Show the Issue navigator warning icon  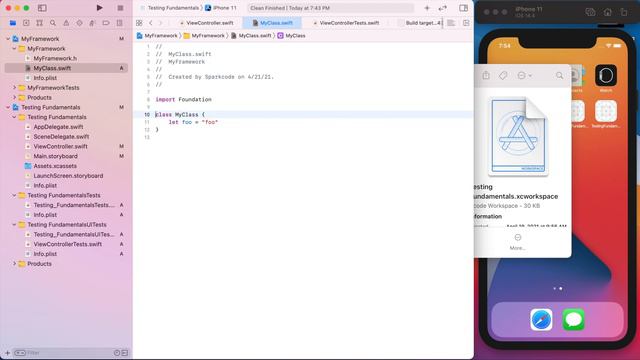[x=66, y=23]
